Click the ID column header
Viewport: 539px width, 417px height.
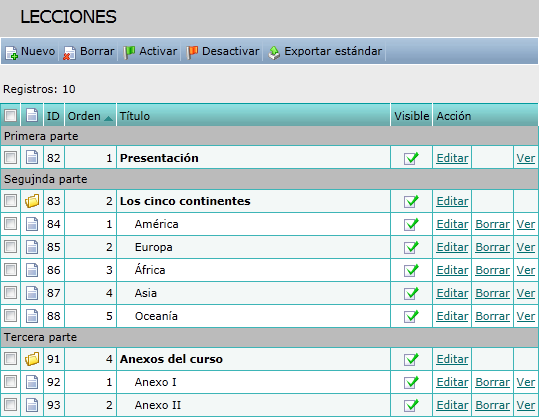[x=53, y=116]
